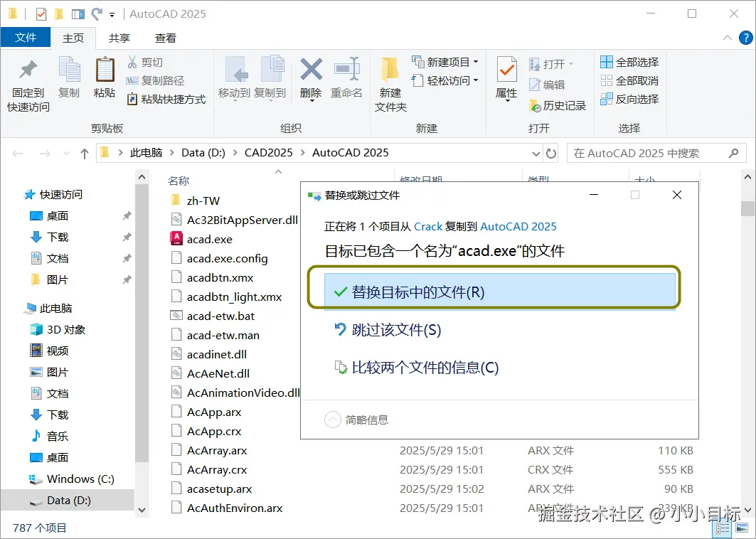Open the File (文件) tab
Screen dimensions: 756x539
[26, 37]
